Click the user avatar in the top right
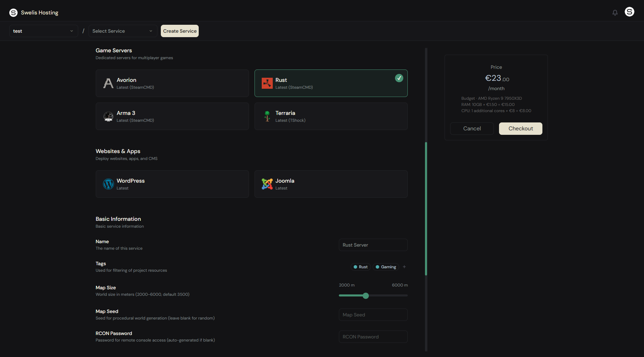Screen dimensions: 644x357 point(629,11)
